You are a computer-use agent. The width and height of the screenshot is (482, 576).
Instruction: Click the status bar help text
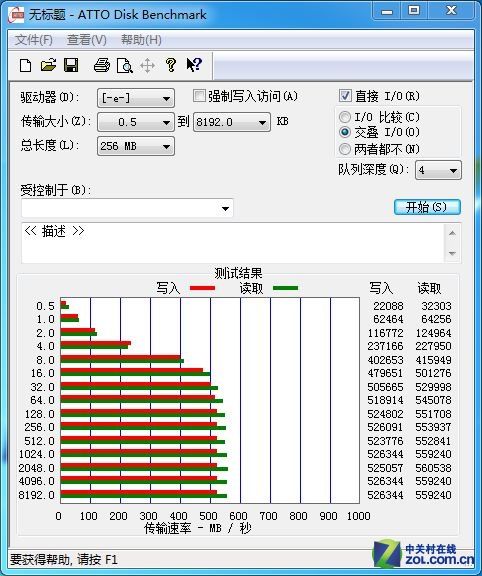click(64, 559)
